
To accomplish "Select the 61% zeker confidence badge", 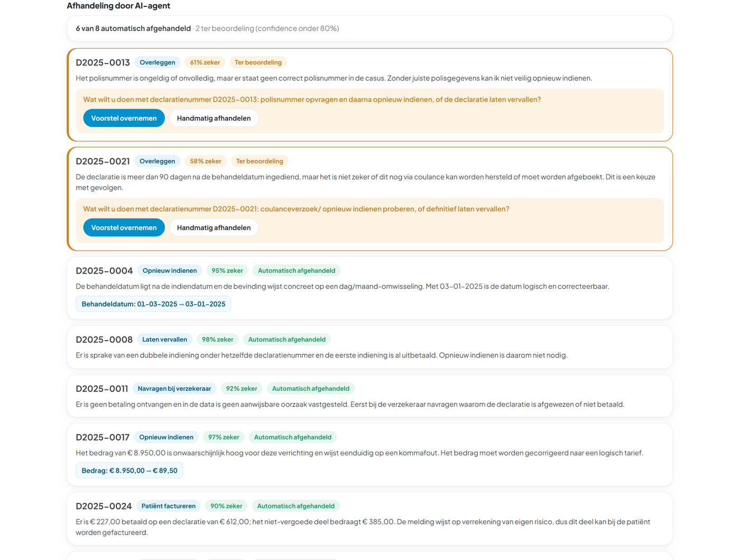I will coord(205,62).
